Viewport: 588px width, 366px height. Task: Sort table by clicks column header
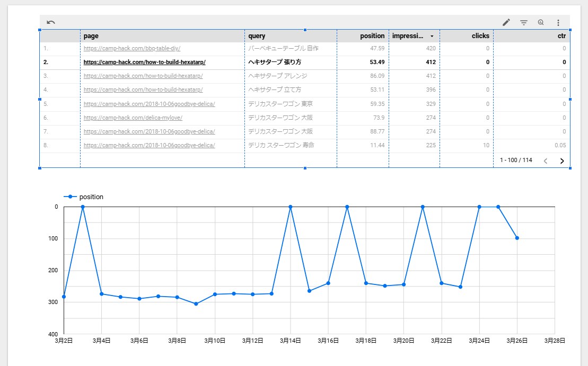point(480,36)
